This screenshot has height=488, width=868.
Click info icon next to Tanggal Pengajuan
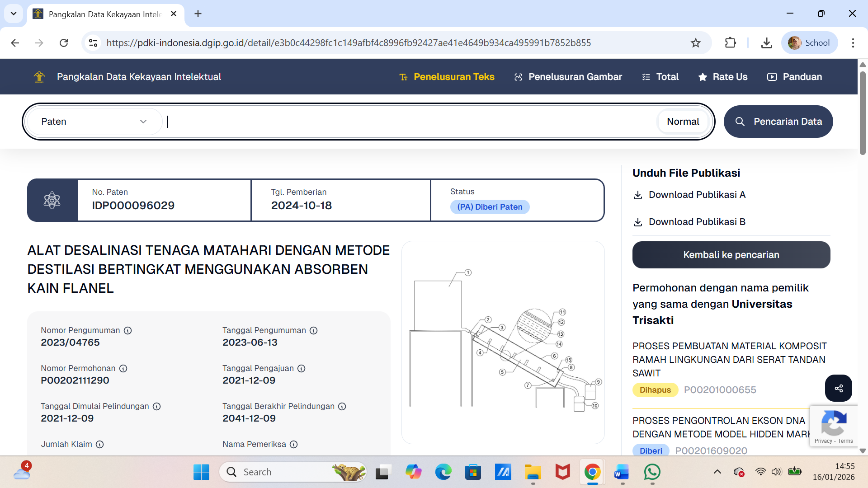[x=302, y=368]
